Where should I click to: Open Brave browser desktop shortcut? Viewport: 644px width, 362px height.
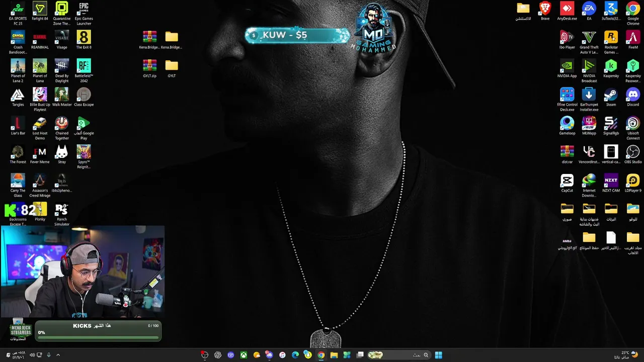tap(545, 11)
